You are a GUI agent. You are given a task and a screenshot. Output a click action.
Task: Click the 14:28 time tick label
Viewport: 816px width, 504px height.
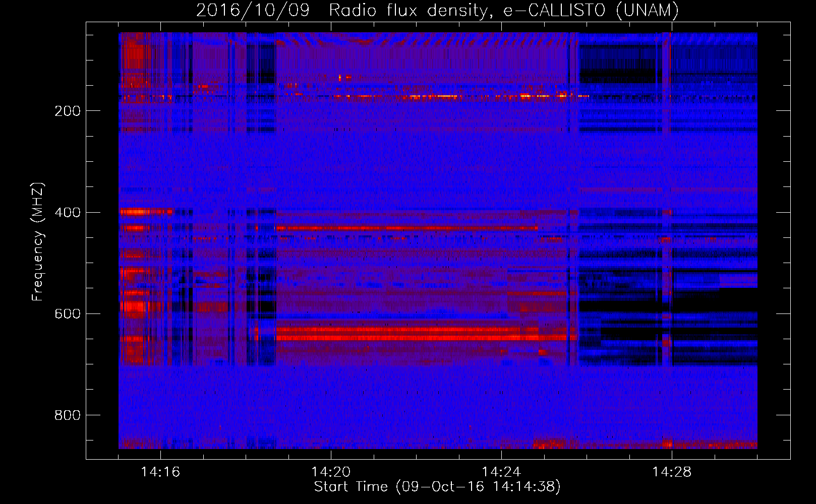coord(672,472)
